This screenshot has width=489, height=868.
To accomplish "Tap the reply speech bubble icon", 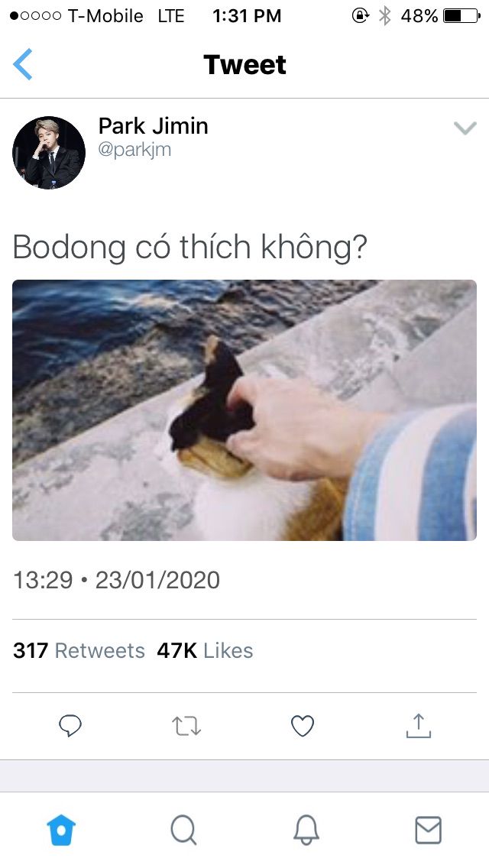I will click(70, 726).
